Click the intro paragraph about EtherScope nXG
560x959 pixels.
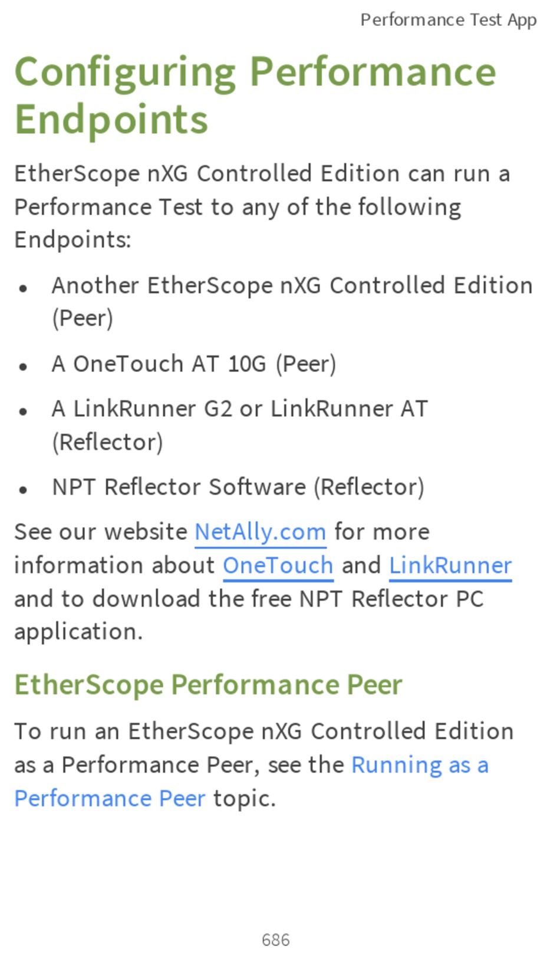click(262, 207)
